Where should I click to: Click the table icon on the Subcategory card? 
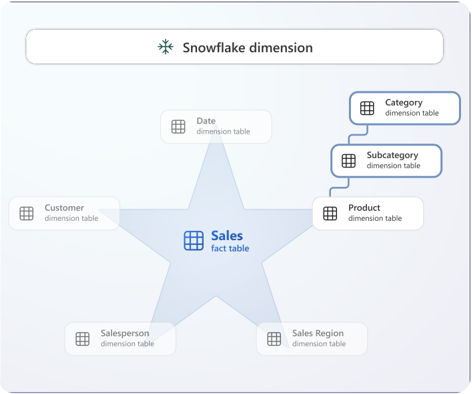click(349, 161)
